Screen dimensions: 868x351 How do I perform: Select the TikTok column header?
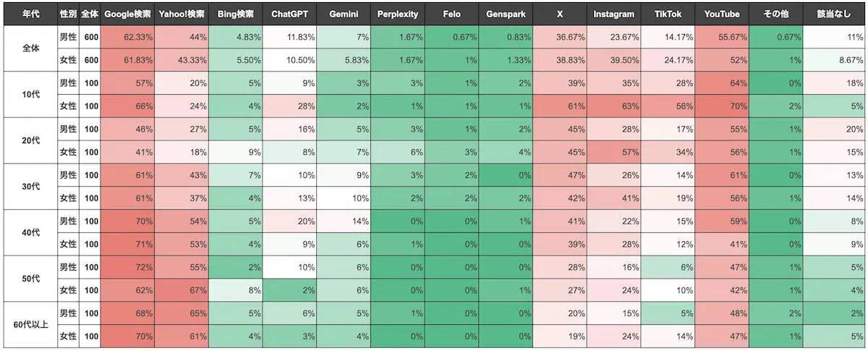tap(668, 14)
